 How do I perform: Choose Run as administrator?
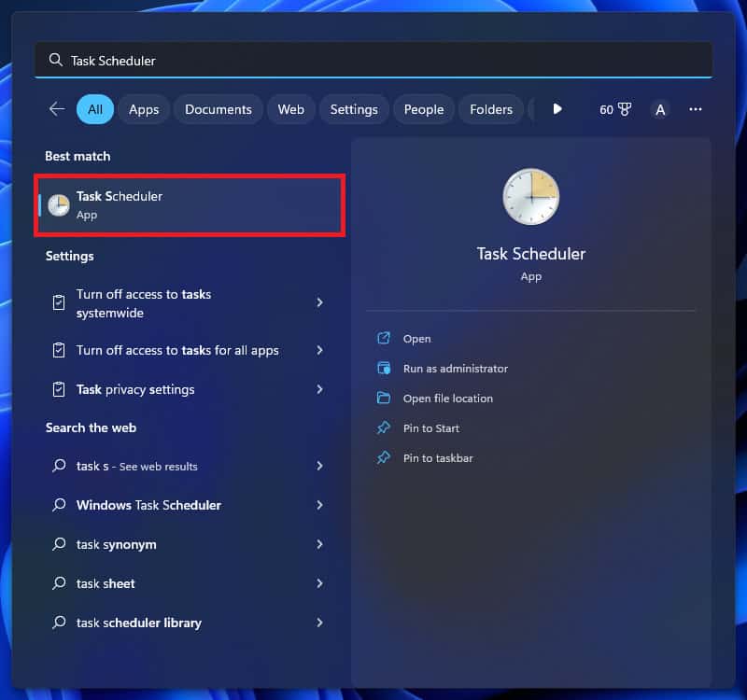coord(456,369)
